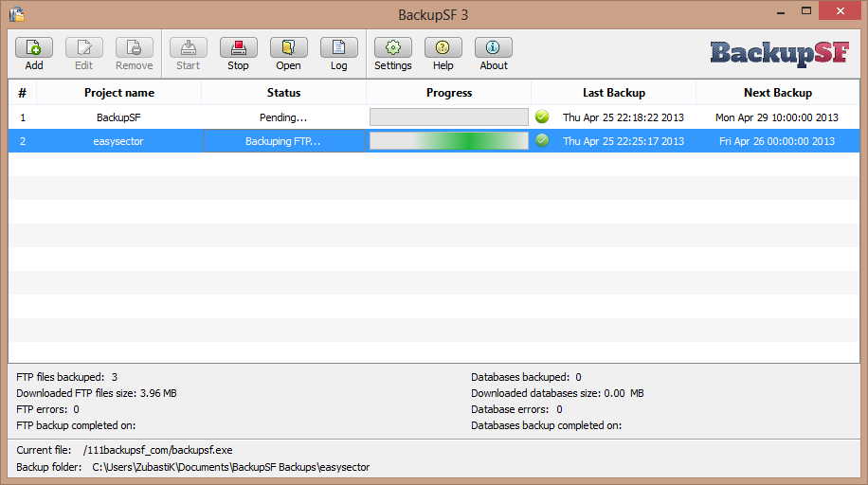The width and height of the screenshot is (868, 485).
Task: Click the 'Pending...' status cell
Action: (x=283, y=117)
